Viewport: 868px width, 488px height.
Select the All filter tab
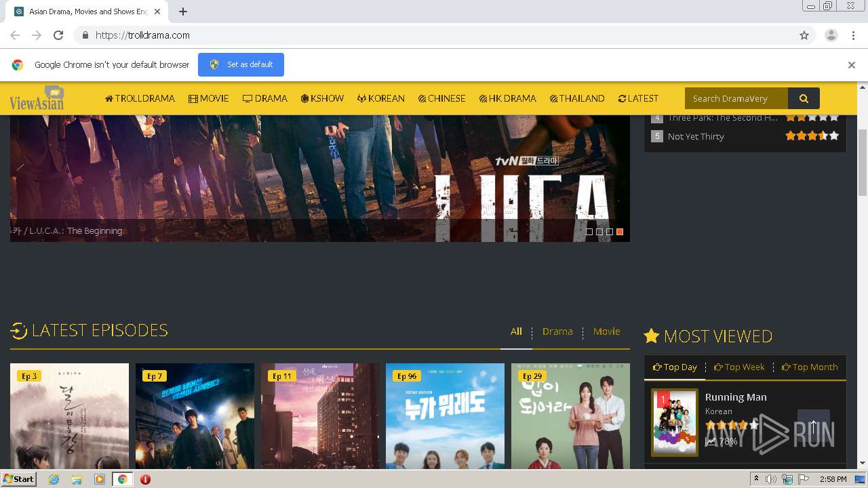click(x=516, y=331)
